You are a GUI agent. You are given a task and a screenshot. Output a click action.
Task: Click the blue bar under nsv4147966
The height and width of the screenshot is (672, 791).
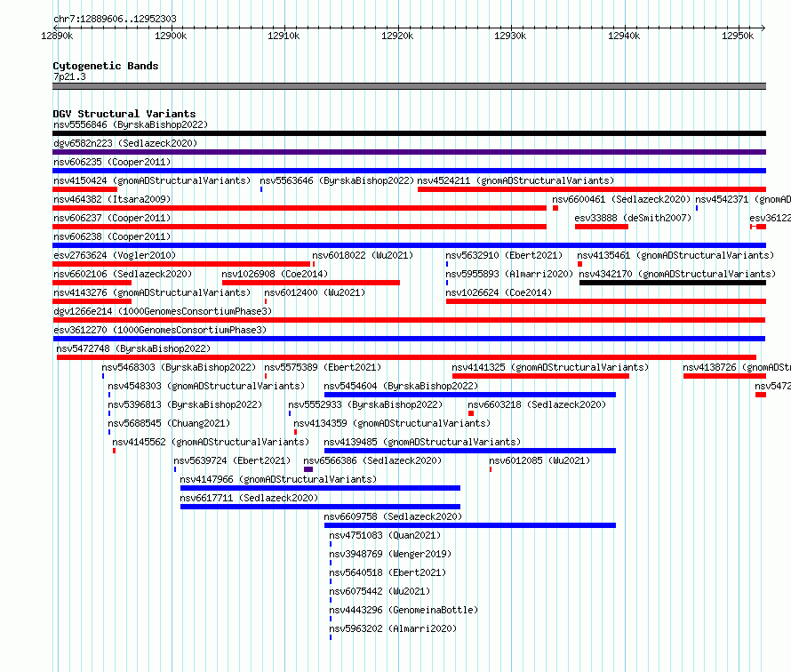pyautogui.click(x=320, y=488)
